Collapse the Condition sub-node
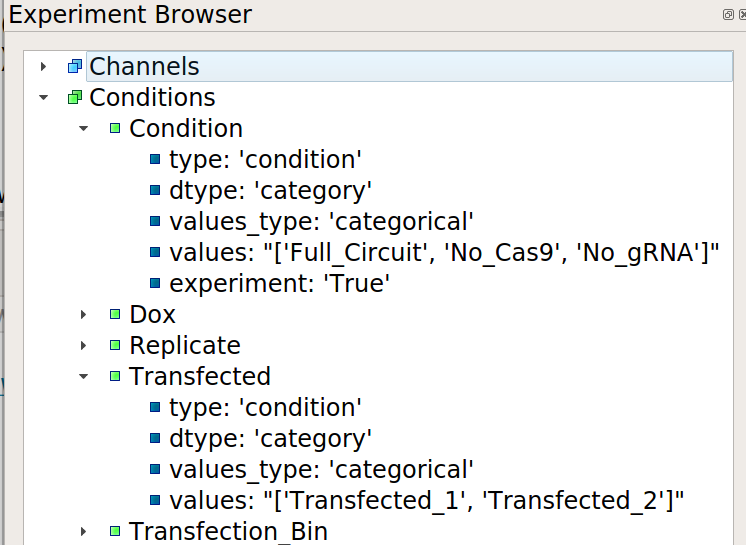Image resolution: width=746 pixels, height=545 pixels. [83, 128]
